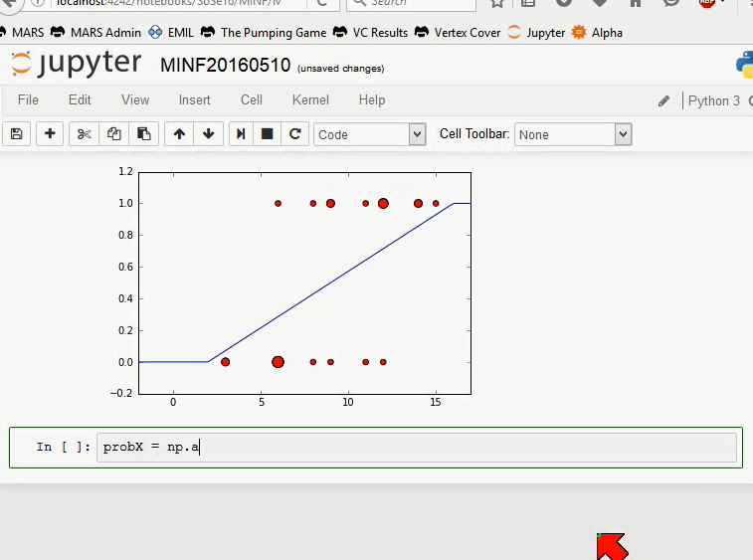Insert a cell below with plus icon

pyautogui.click(x=50, y=134)
